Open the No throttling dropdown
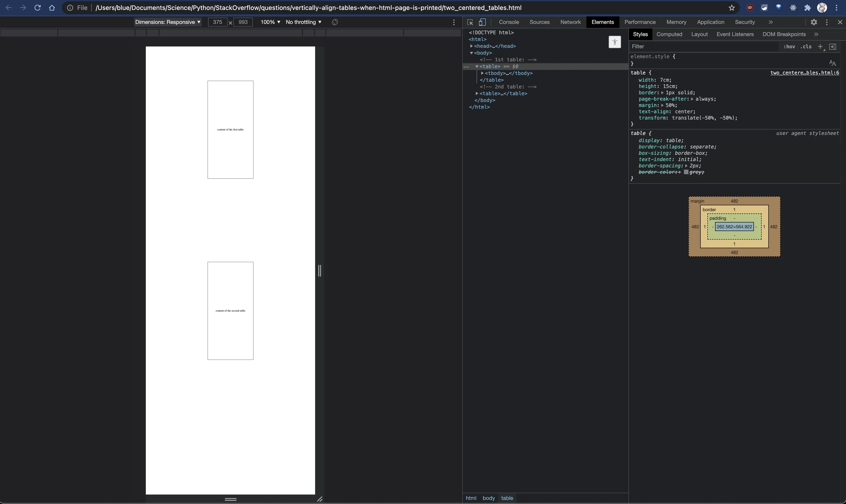 click(303, 22)
